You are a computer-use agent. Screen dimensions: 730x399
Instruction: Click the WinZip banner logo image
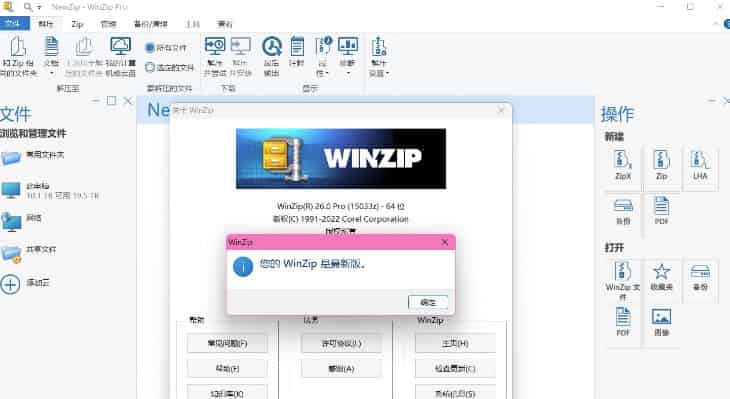point(341,159)
